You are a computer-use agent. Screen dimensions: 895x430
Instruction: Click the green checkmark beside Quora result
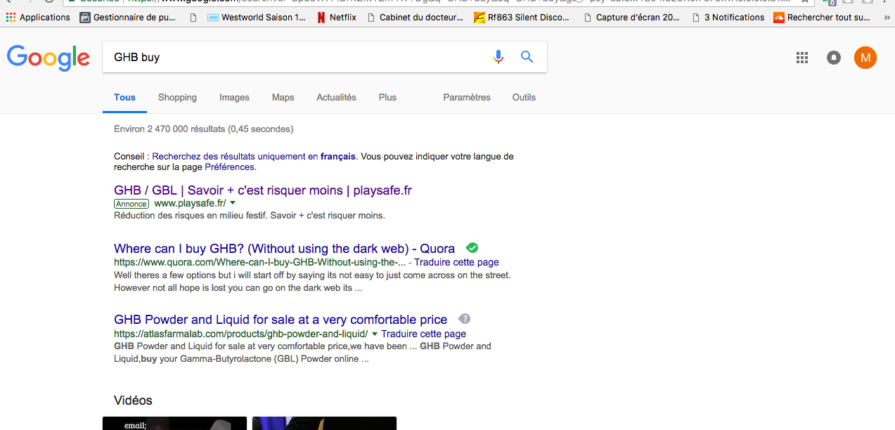pyautogui.click(x=472, y=248)
